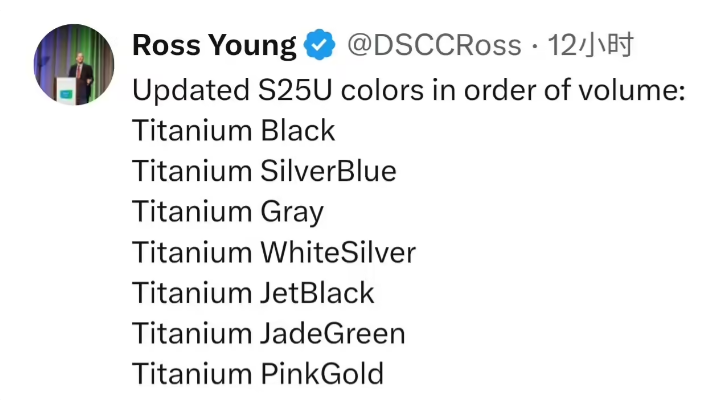701x401 pixels.
Task: Click the dot separator before 12小时
Action: pos(535,46)
